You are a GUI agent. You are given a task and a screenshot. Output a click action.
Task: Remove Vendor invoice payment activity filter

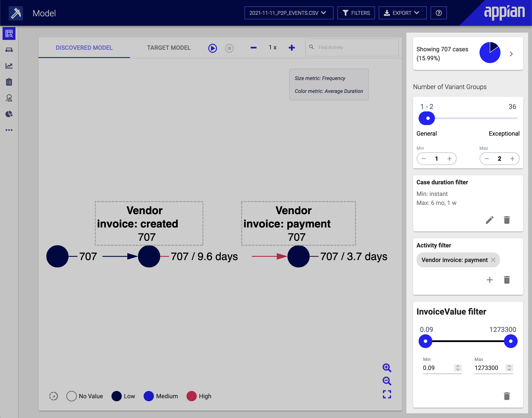494,260
